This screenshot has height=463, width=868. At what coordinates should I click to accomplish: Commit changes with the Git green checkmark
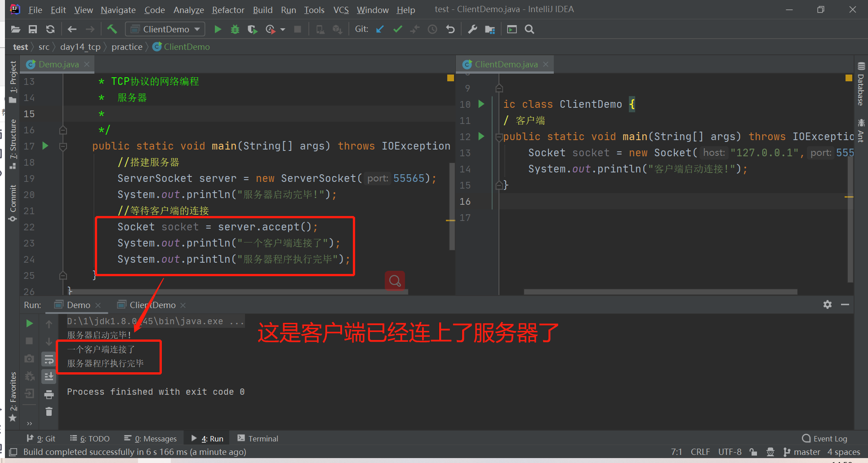click(x=397, y=29)
